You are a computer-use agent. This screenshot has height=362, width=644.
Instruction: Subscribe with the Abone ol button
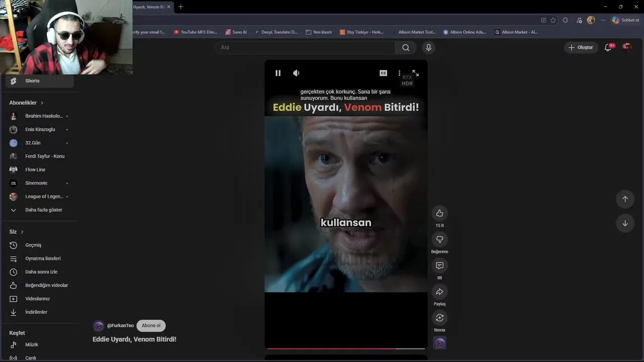coord(151,326)
